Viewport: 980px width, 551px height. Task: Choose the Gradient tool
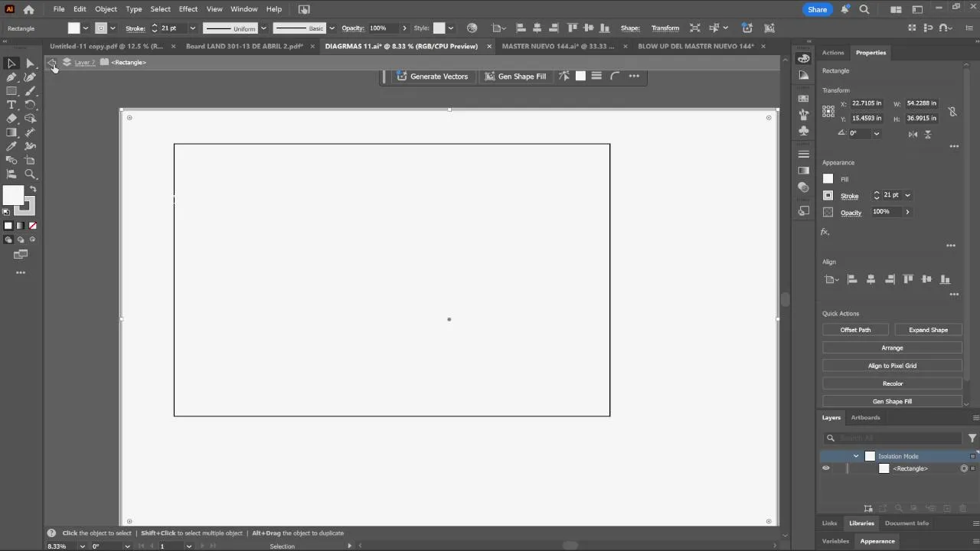pyautogui.click(x=11, y=132)
